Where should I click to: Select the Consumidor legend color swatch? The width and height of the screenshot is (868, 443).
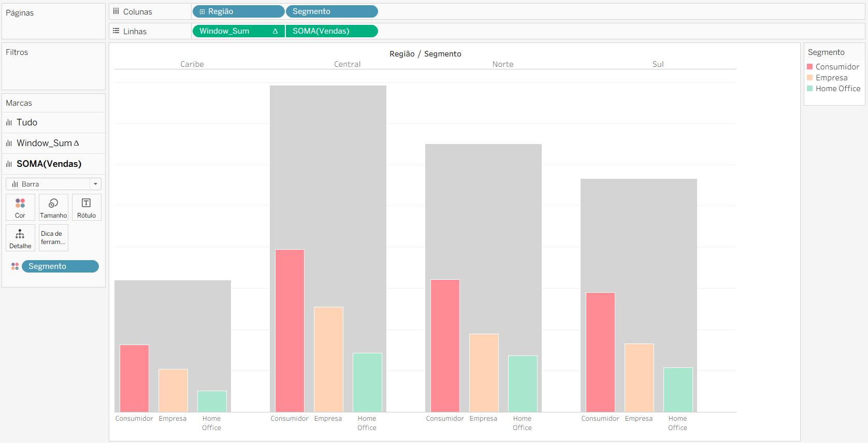tap(810, 67)
